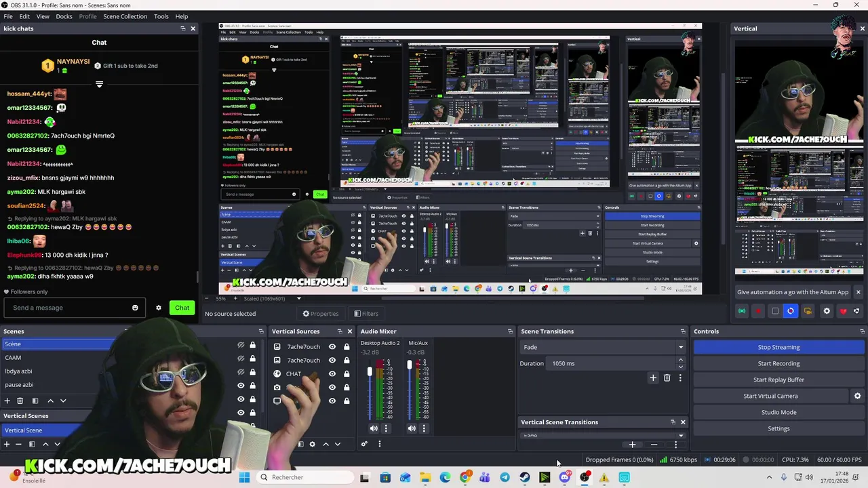Viewport: 868px width, 488px height.
Task: Float the kick chats dock
Action: [182, 28]
